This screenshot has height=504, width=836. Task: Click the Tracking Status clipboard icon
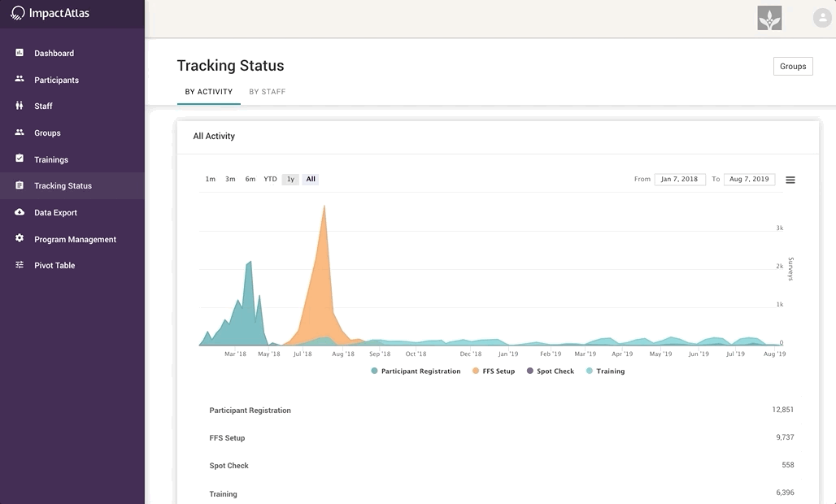click(x=20, y=185)
